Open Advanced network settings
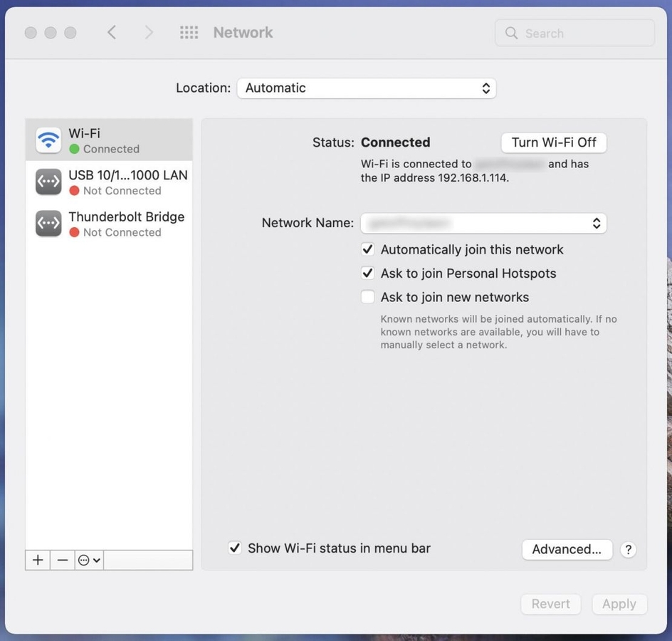The image size is (672, 641). point(567,548)
